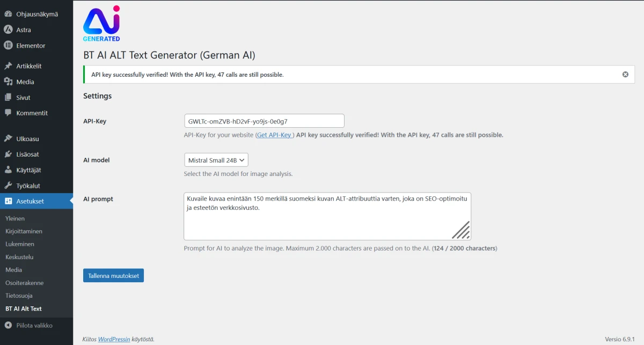Click the Astra theme icon
The height and width of the screenshot is (345, 644).
(8, 30)
